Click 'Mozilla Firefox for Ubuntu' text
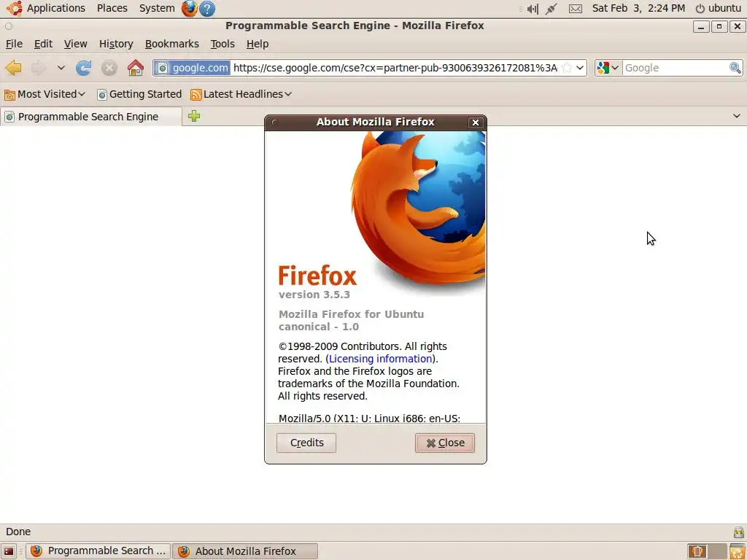Screen dimensions: 747x560 click(x=351, y=314)
